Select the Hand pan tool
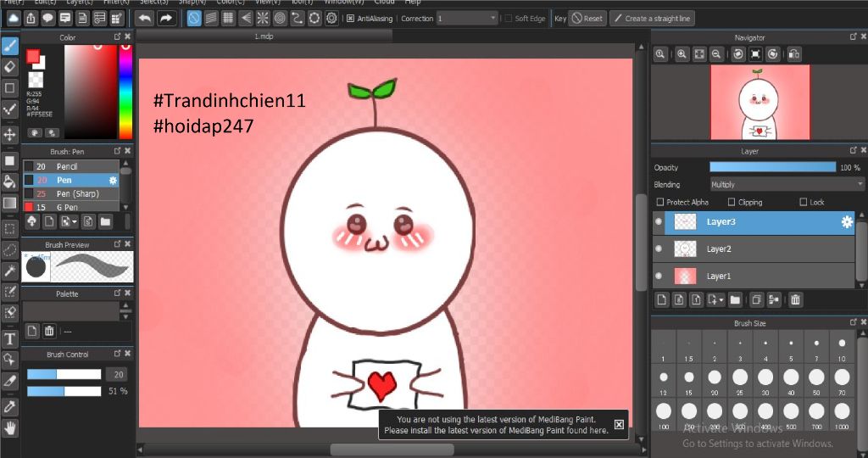The image size is (868, 458). pyautogui.click(x=10, y=428)
